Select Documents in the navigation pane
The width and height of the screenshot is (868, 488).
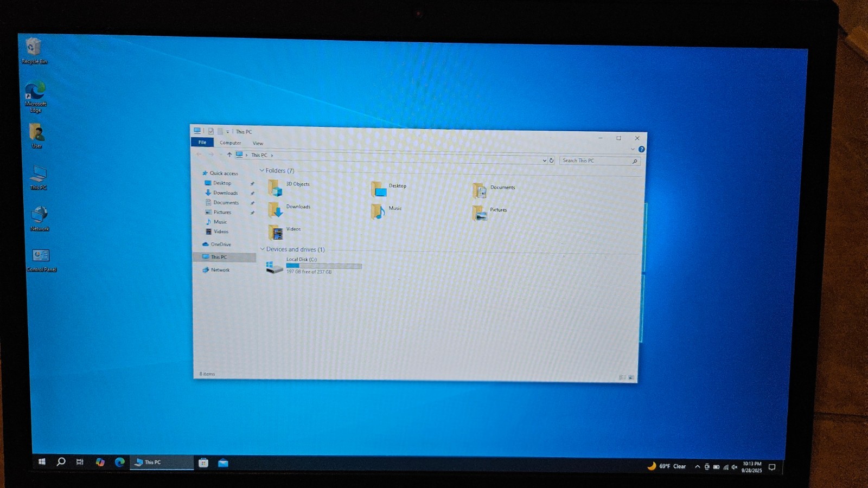pyautogui.click(x=222, y=202)
